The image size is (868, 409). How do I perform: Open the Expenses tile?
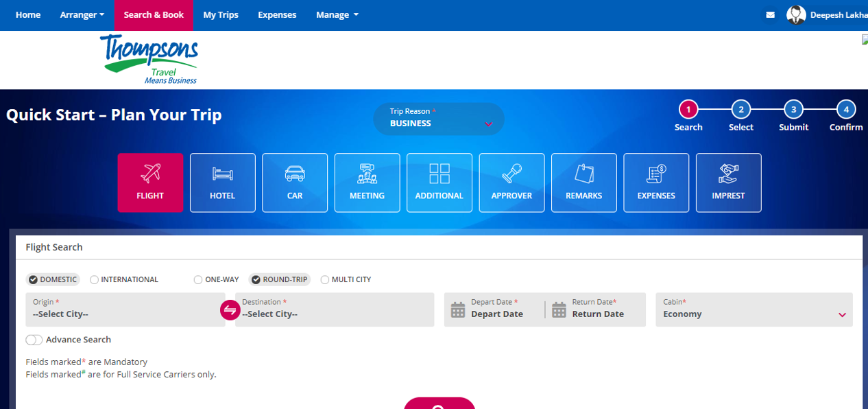[x=656, y=183]
